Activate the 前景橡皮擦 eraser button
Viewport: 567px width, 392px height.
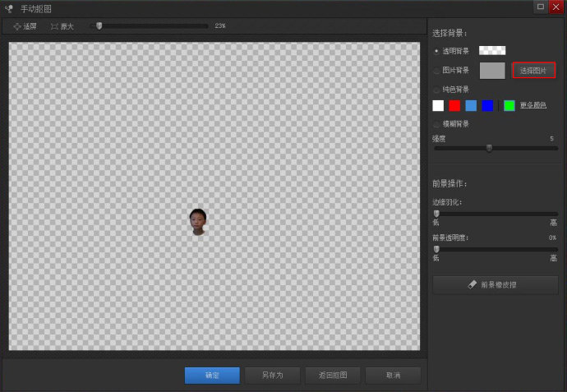495,285
